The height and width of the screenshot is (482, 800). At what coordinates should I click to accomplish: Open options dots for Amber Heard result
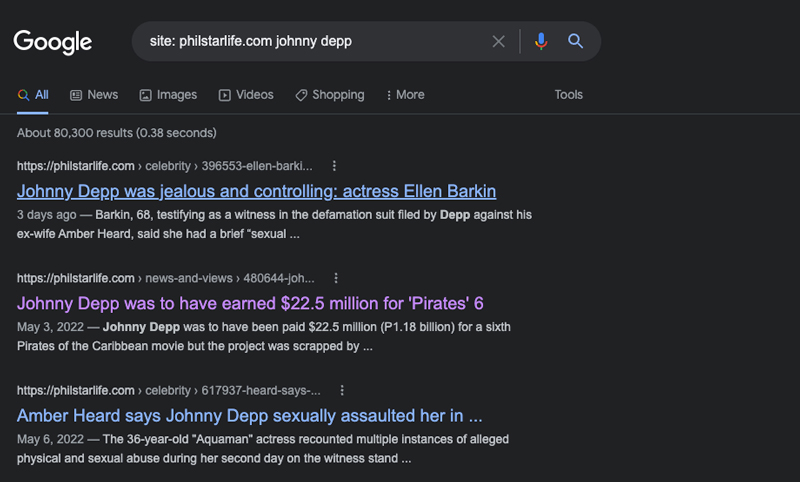pos(342,390)
